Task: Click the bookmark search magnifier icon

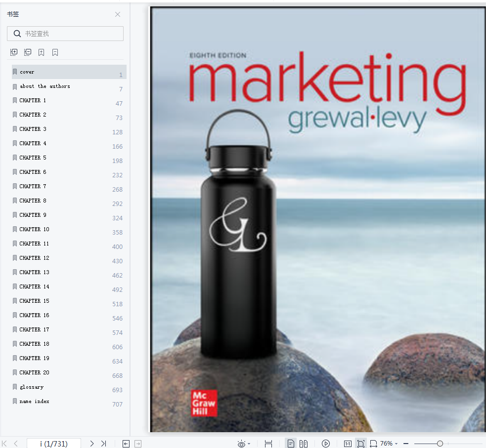Action: (x=17, y=34)
